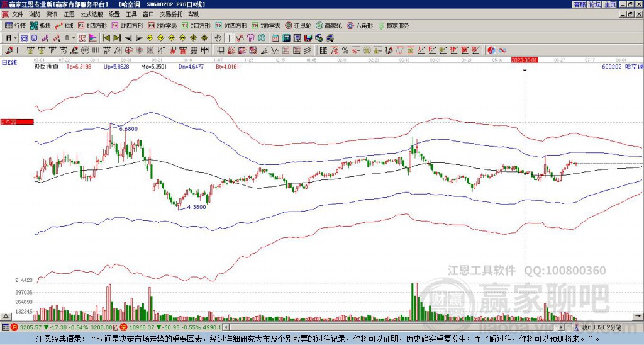Switch to the K线 chart view

pyautogui.click(x=65, y=25)
